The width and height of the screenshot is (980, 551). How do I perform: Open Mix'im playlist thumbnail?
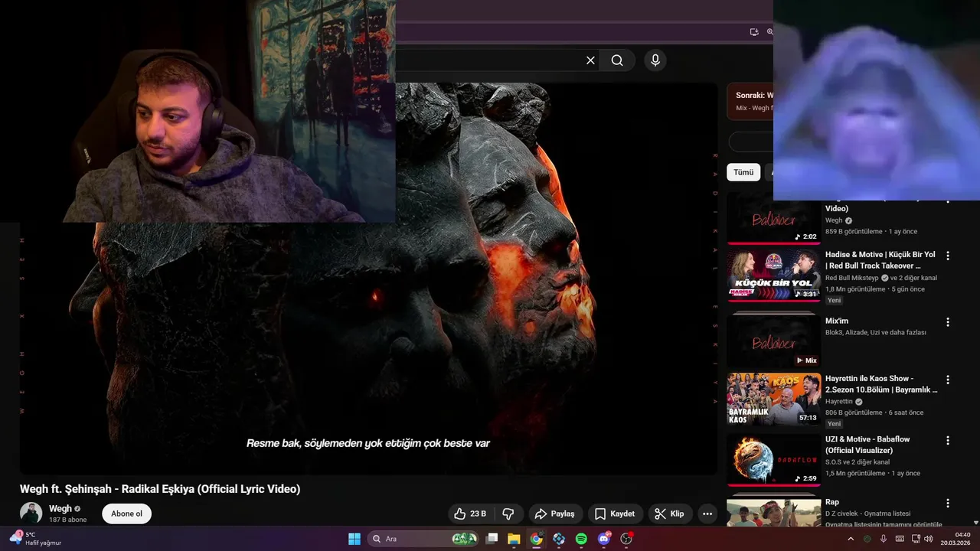tap(773, 341)
